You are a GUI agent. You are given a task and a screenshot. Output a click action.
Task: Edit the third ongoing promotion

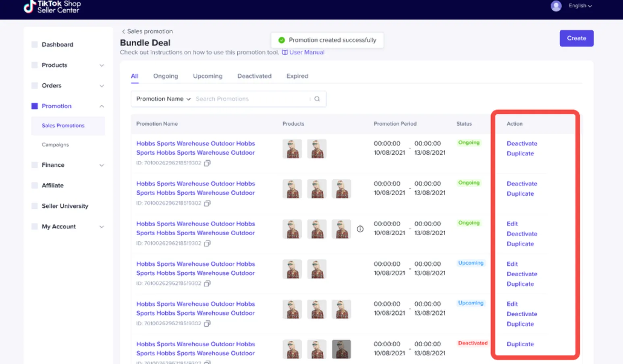(x=512, y=224)
